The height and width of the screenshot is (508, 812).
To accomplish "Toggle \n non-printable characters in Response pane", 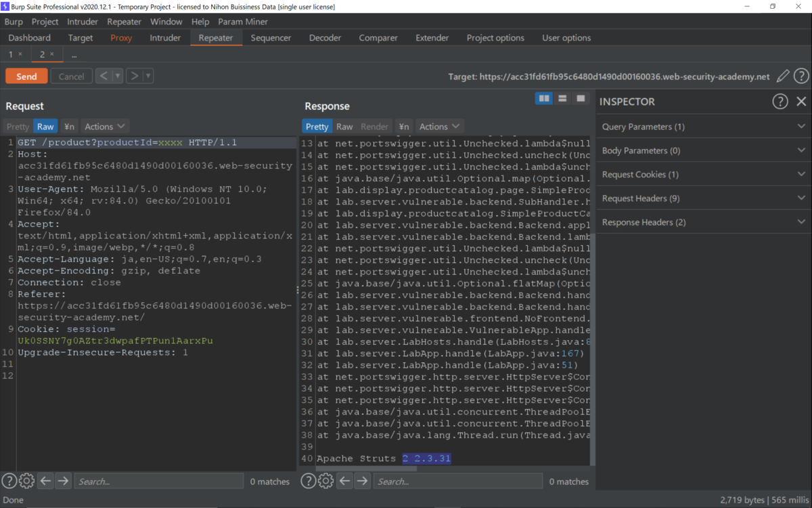I will (403, 127).
